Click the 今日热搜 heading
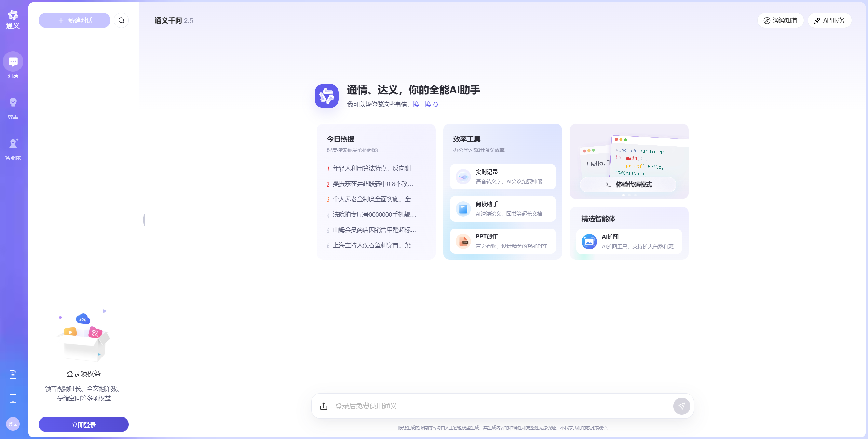The image size is (868, 439). [340, 139]
